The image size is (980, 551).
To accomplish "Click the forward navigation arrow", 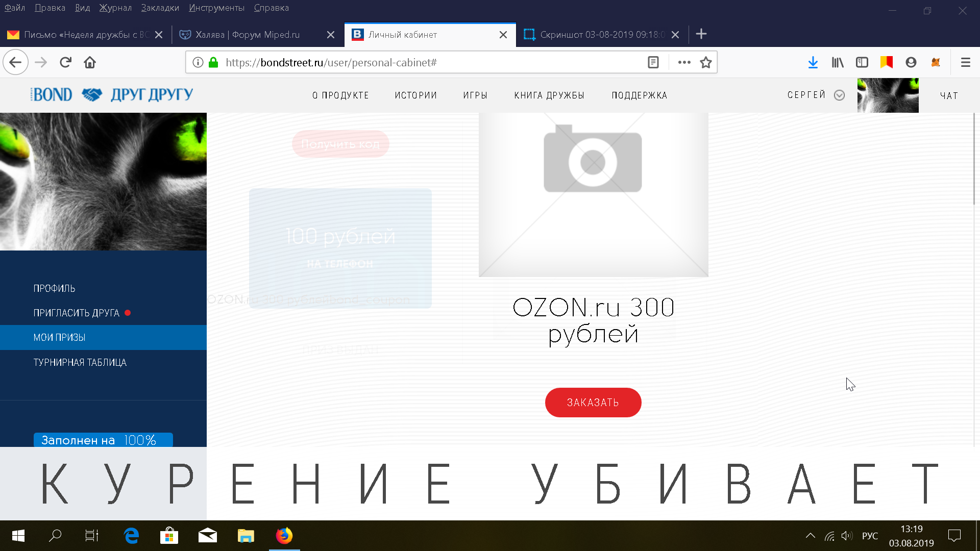I will [x=41, y=62].
